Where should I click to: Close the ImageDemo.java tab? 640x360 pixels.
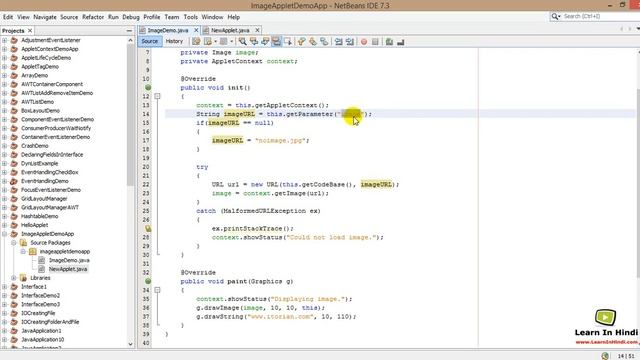pos(196,30)
